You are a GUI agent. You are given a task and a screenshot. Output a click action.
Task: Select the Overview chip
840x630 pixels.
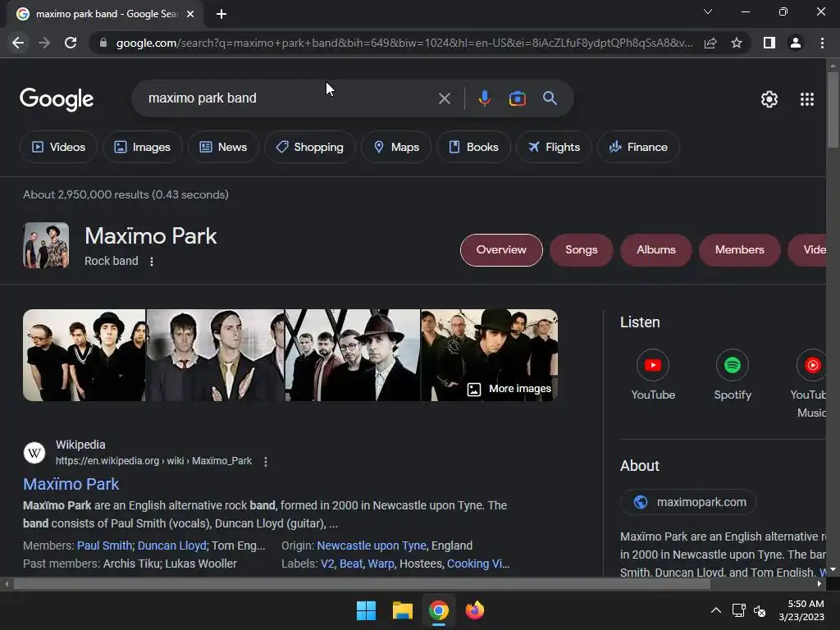point(501,249)
